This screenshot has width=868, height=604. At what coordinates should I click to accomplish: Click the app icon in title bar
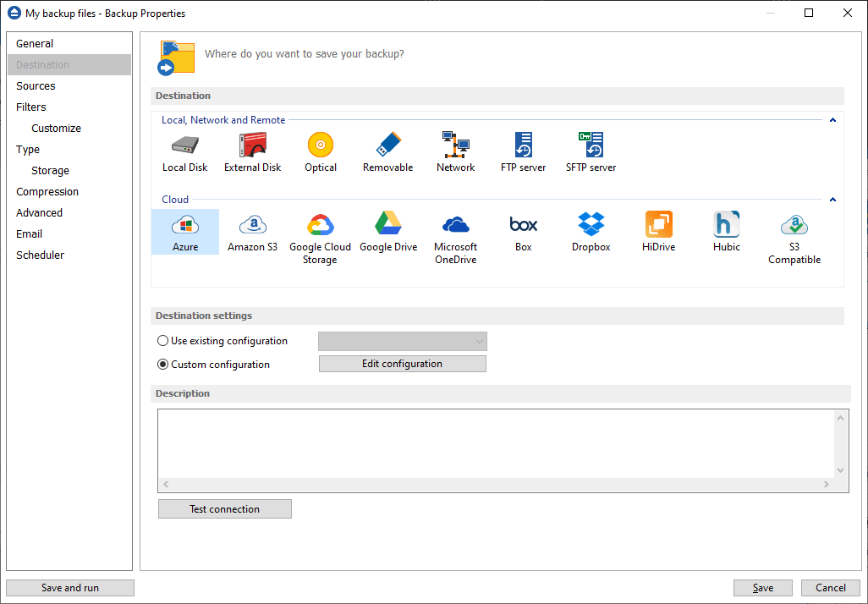pyautogui.click(x=14, y=13)
